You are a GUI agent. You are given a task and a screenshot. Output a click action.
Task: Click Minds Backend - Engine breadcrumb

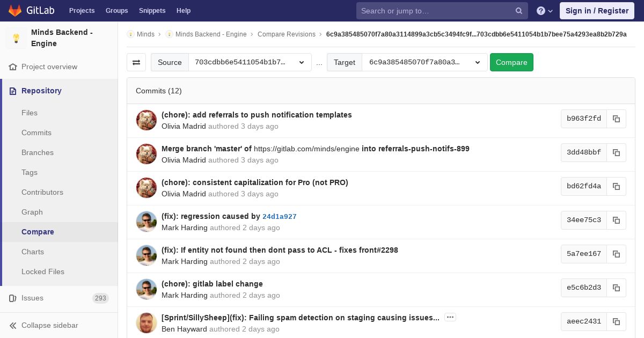click(211, 34)
